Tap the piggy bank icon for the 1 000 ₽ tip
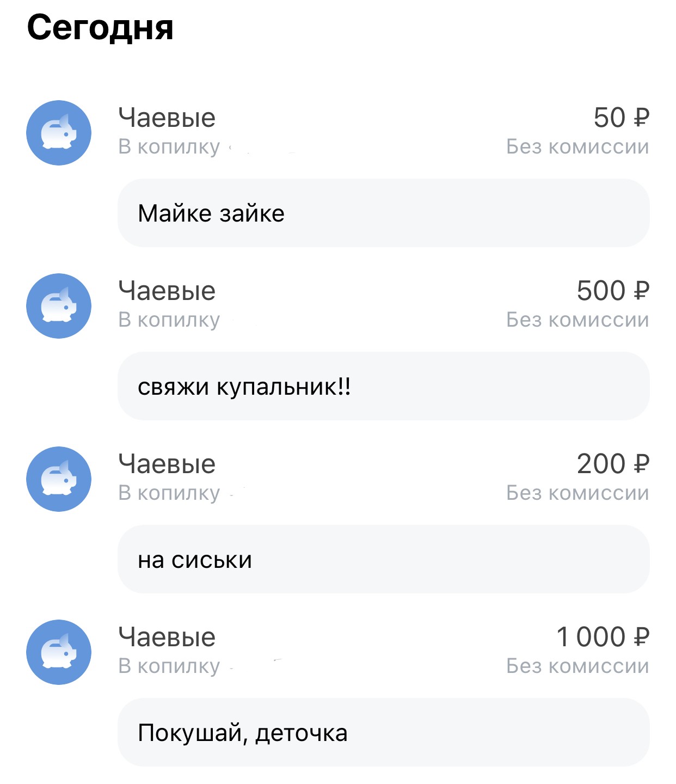This screenshot has width=676, height=784. (x=59, y=652)
